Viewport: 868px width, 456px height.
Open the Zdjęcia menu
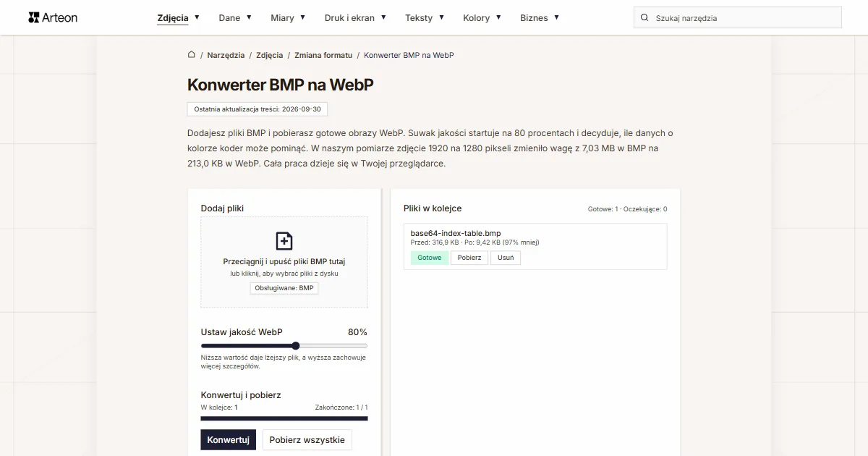[x=173, y=18]
